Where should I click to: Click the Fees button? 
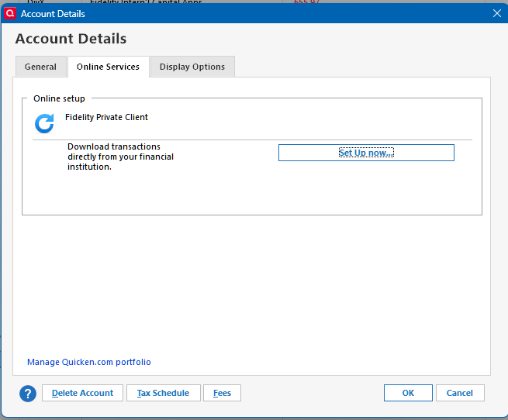(223, 393)
